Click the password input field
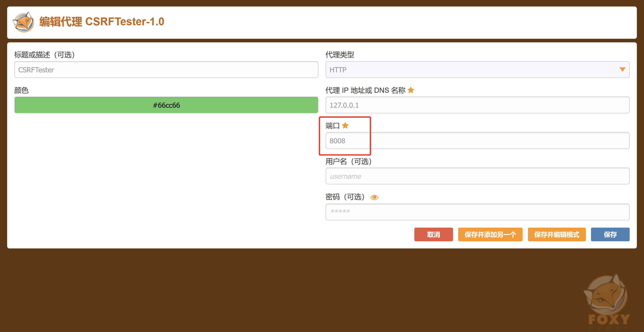644x332 pixels. pos(477,212)
